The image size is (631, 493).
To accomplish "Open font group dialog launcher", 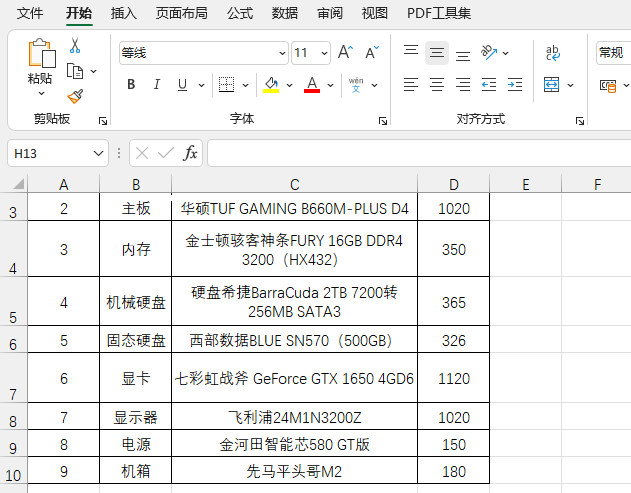I will (383, 121).
